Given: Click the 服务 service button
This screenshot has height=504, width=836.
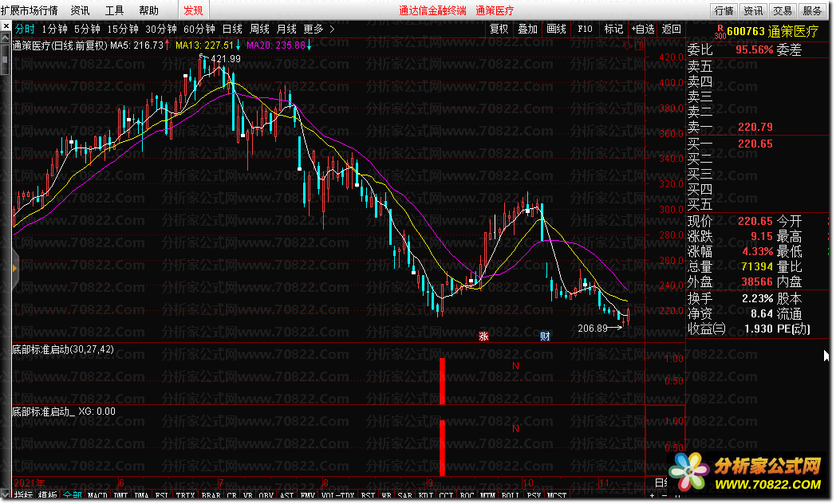Looking at the screenshot, I should pyautogui.click(x=812, y=10).
